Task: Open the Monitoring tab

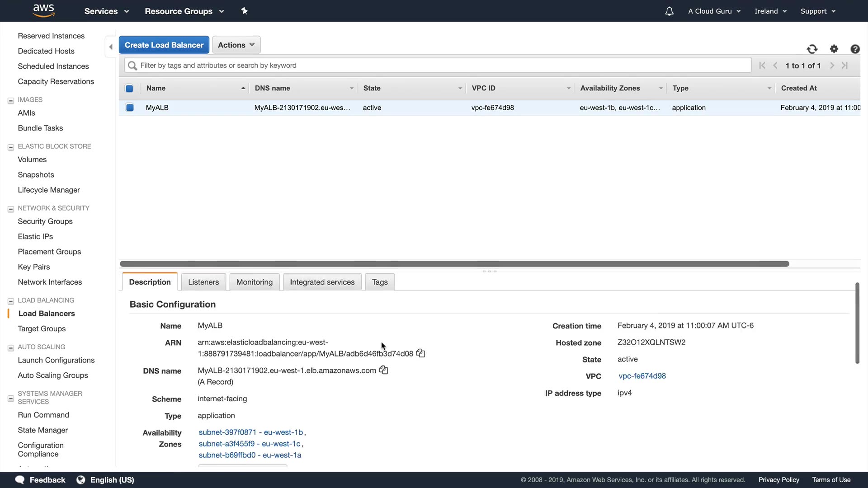Action: (x=254, y=282)
